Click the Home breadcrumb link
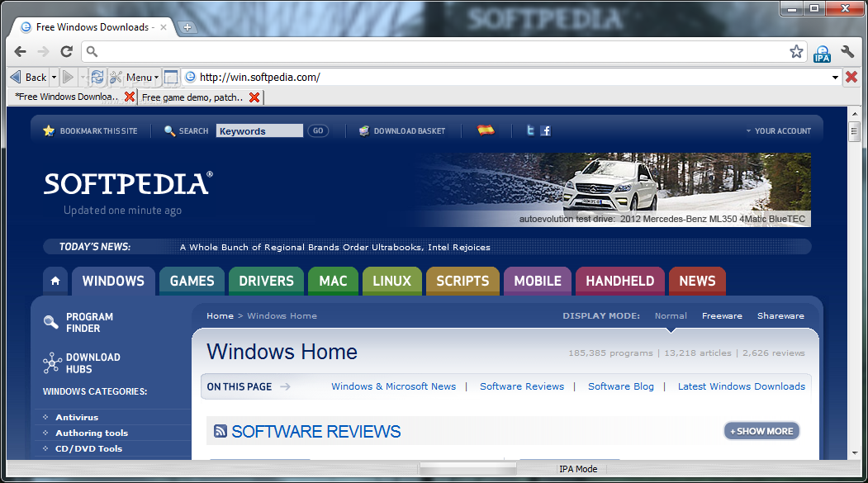868x483 pixels. click(x=220, y=316)
